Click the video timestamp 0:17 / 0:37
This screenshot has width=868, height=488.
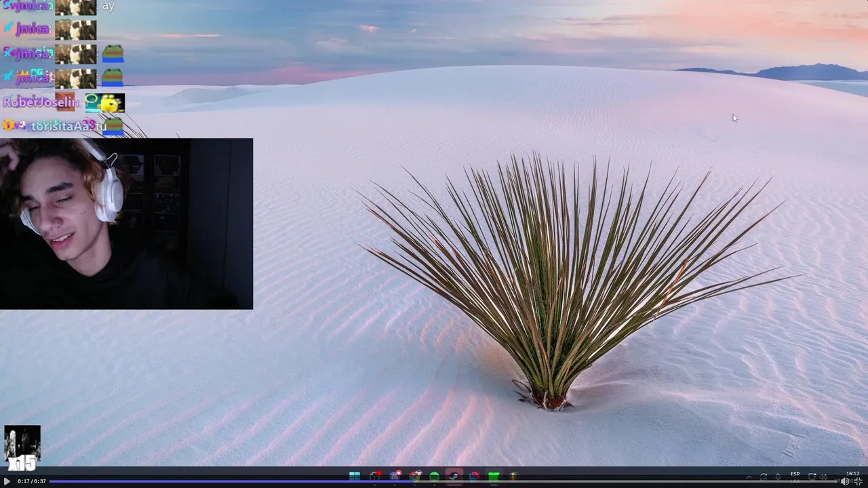click(x=32, y=481)
